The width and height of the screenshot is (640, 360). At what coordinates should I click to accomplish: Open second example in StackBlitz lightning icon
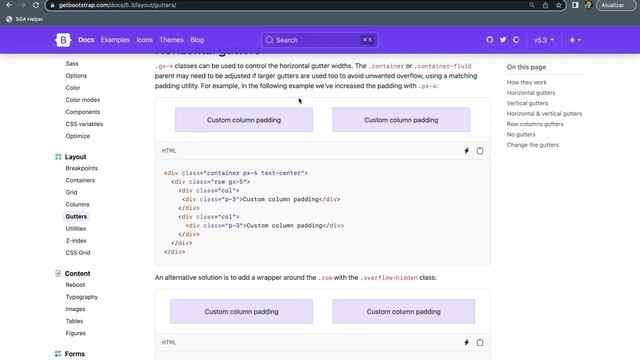pyautogui.click(x=467, y=342)
